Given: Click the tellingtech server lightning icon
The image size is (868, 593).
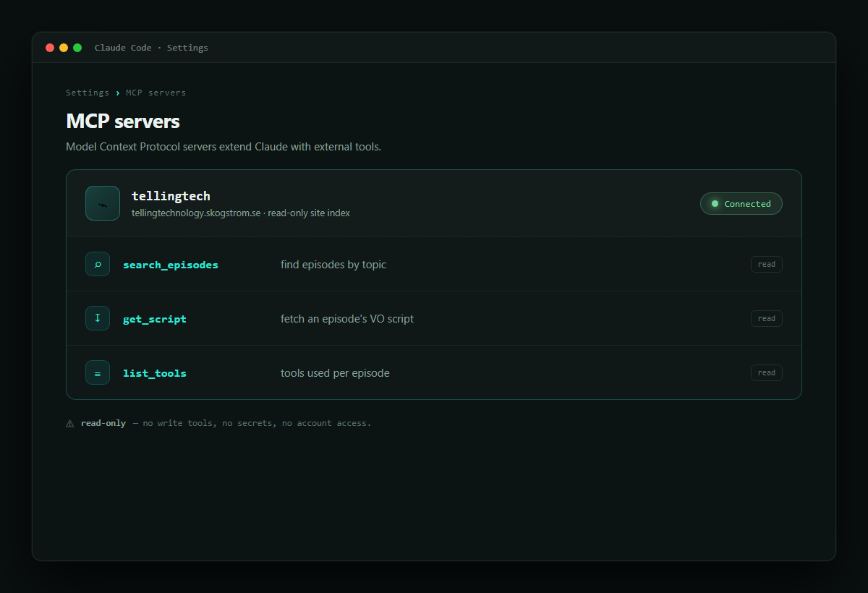Looking at the screenshot, I should coord(103,203).
